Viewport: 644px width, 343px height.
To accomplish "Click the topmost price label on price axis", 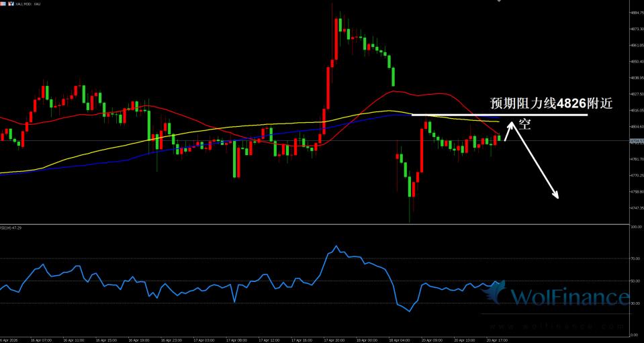I will 636,13.
